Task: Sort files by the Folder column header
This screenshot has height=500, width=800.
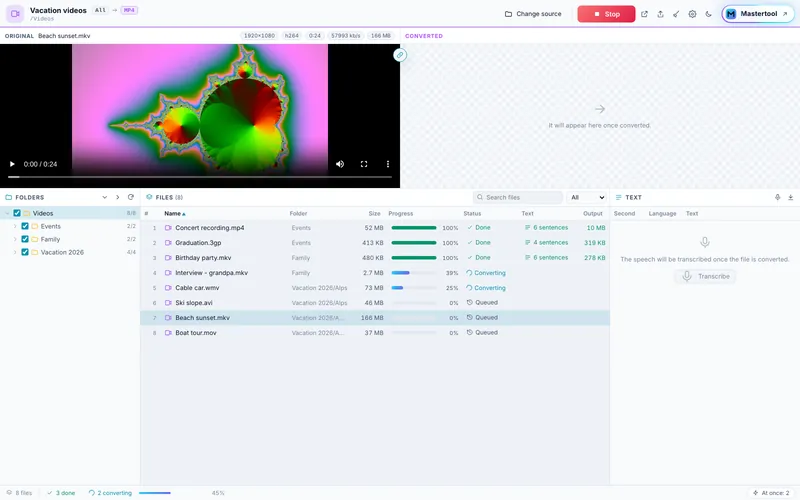Action: click(x=298, y=214)
